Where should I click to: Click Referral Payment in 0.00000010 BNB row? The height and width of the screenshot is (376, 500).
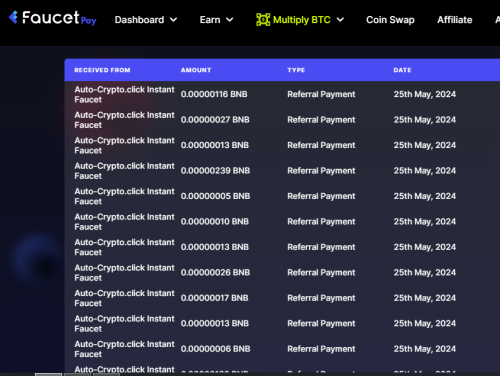pos(321,222)
